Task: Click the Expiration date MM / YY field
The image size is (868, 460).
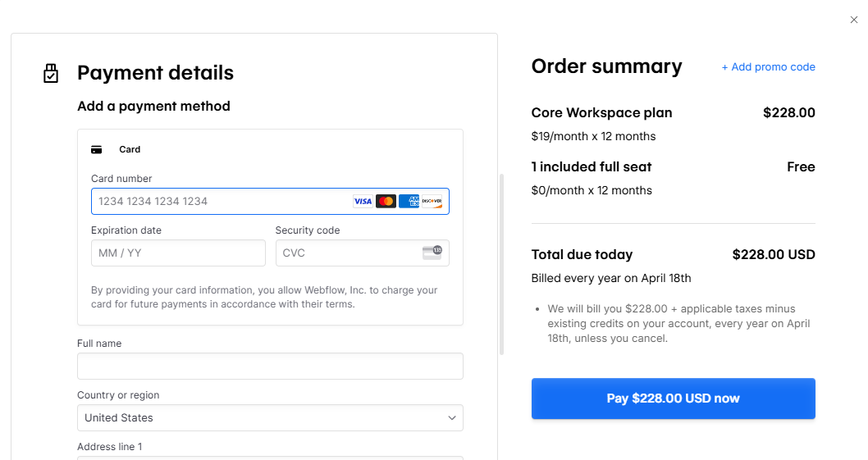Action: pos(178,253)
